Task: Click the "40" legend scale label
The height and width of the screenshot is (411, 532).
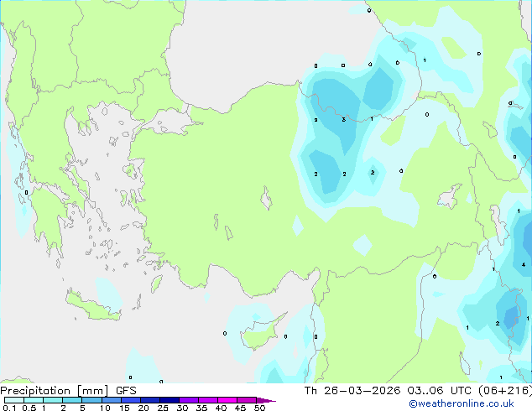Action: 221,408
